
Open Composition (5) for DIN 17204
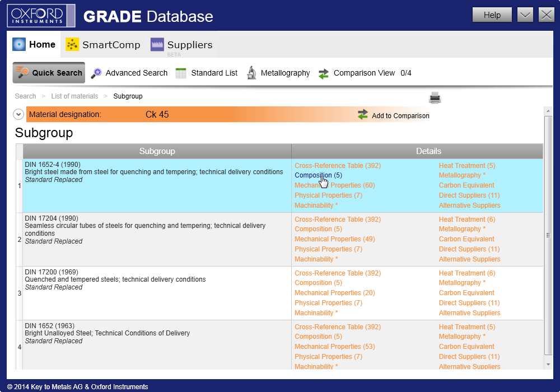point(318,229)
